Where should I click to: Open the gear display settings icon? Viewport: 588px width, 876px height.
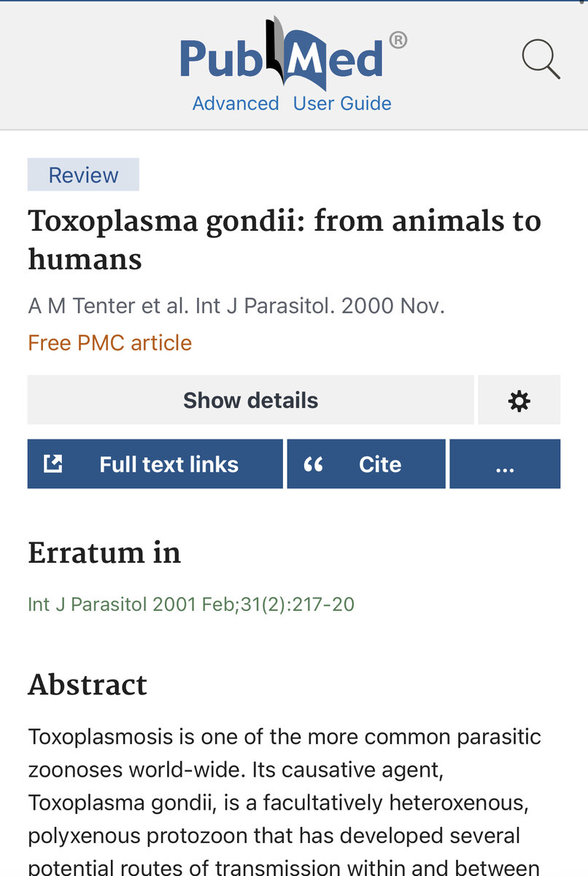tap(519, 400)
